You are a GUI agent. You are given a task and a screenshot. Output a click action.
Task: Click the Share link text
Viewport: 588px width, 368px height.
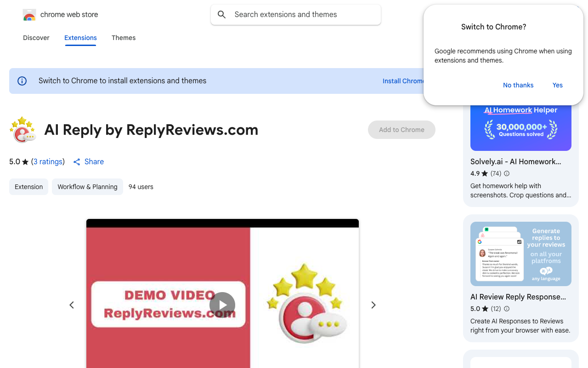pos(94,162)
